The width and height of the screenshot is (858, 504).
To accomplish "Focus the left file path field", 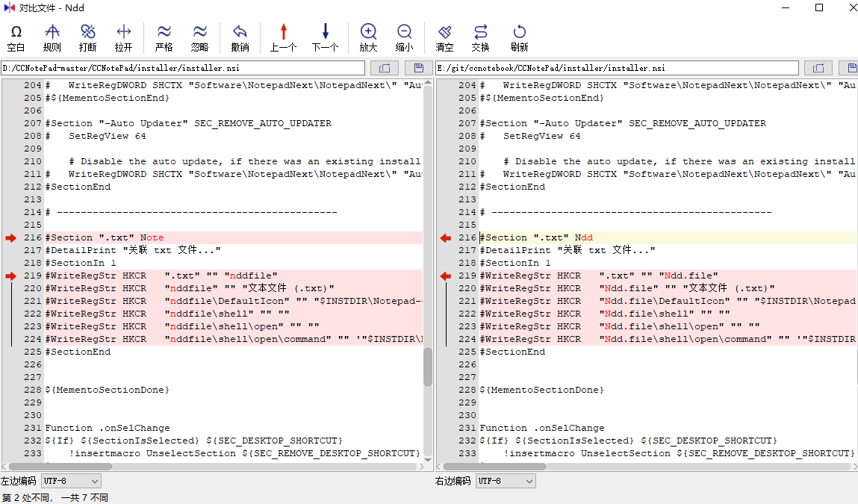I will pyautogui.click(x=183, y=68).
